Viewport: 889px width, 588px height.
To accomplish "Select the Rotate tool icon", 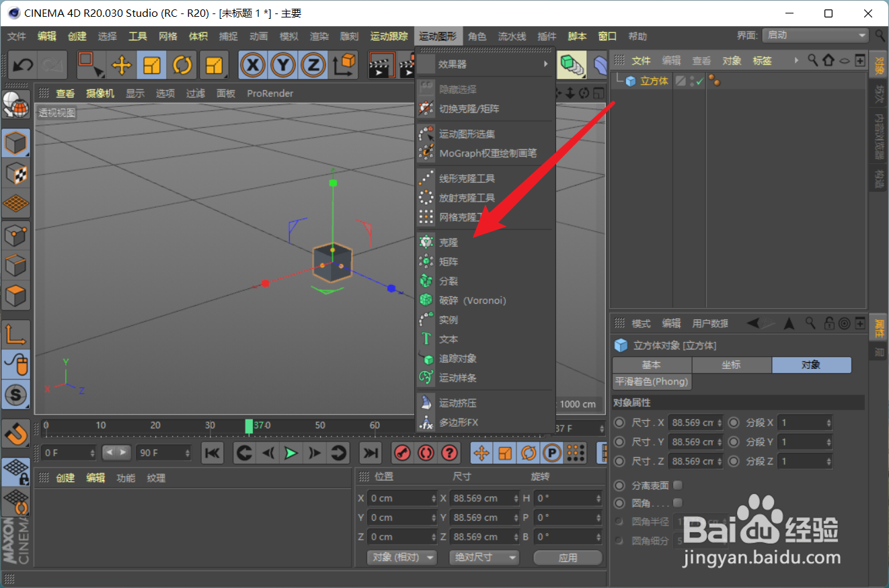I will (182, 65).
